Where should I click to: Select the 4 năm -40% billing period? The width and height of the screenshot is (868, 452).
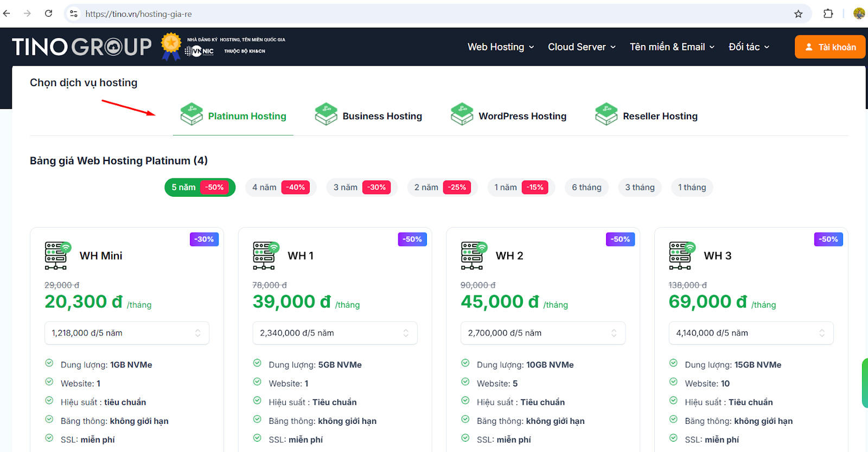pos(281,188)
